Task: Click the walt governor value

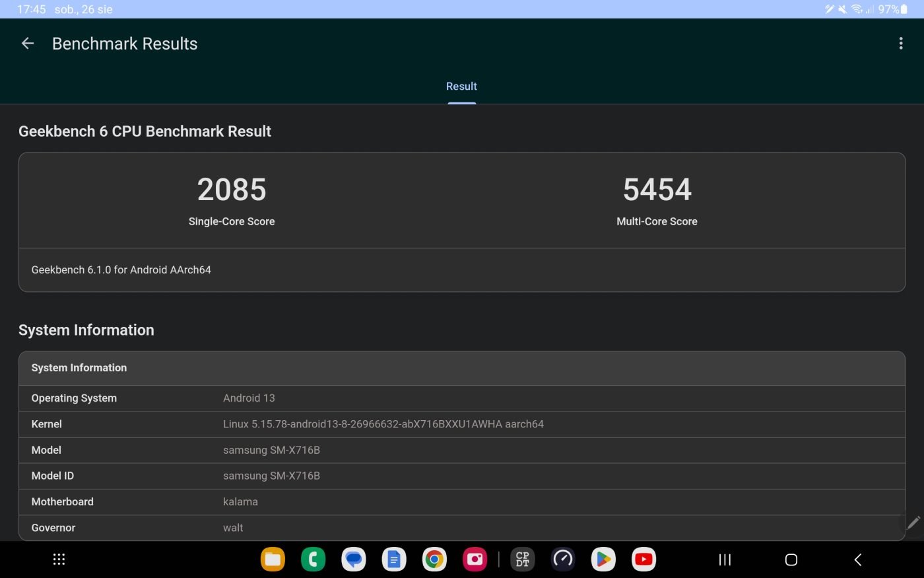Action: tap(233, 528)
